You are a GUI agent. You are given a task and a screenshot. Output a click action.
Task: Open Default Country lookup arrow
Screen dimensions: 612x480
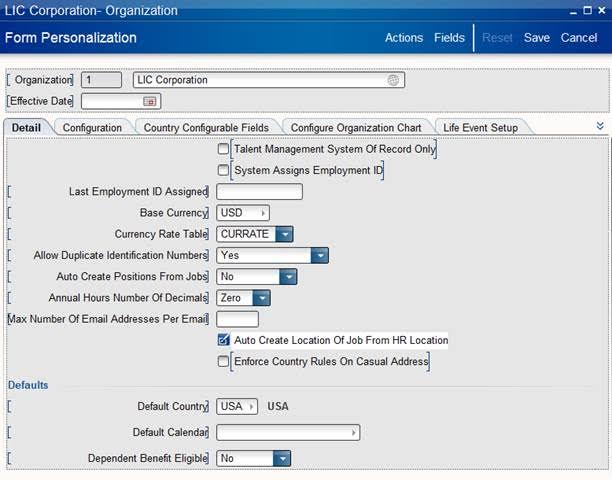pos(251,407)
